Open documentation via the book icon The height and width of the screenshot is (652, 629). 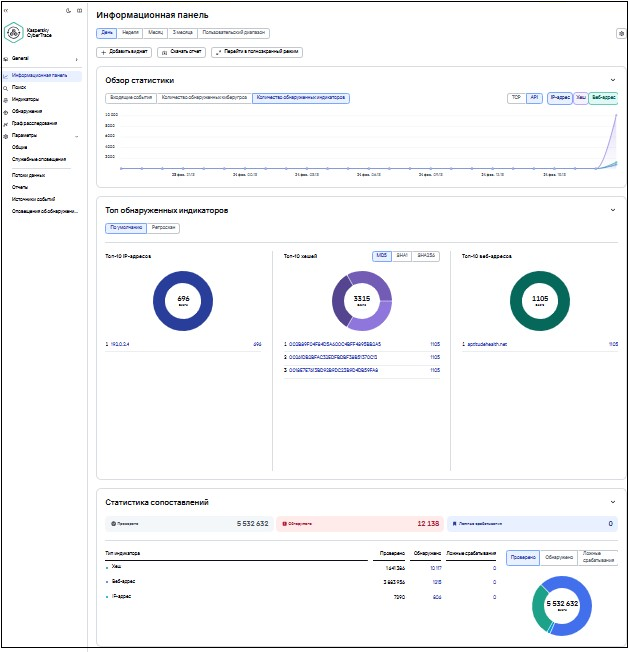(79, 10)
